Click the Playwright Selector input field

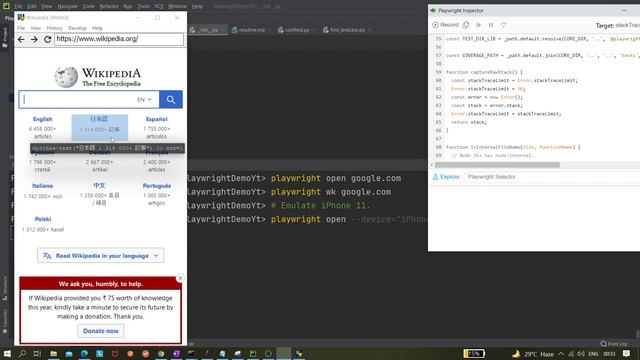click(x=553, y=177)
